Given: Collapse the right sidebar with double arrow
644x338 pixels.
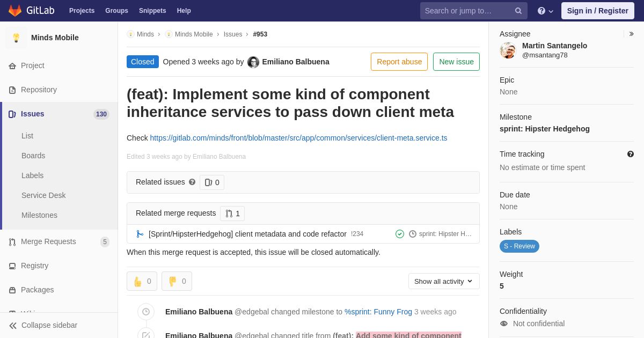Looking at the screenshot, I should pos(631,34).
